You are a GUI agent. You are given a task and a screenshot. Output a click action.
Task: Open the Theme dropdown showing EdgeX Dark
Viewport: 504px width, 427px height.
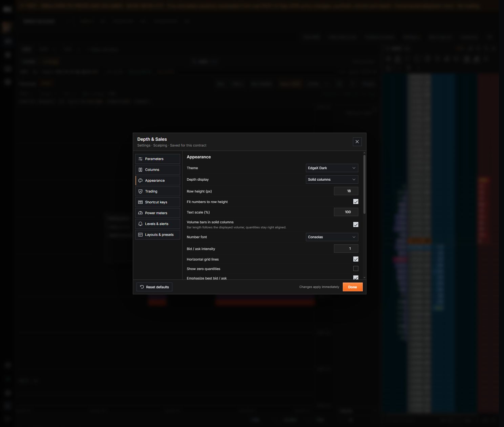click(332, 168)
